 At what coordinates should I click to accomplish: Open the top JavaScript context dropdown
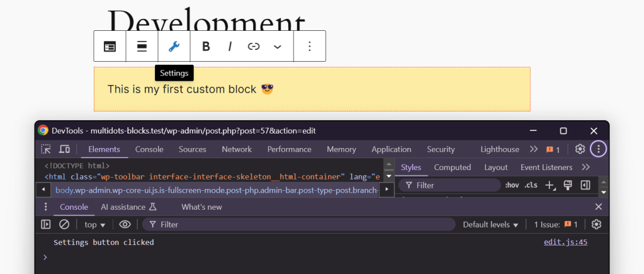tap(95, 225)
